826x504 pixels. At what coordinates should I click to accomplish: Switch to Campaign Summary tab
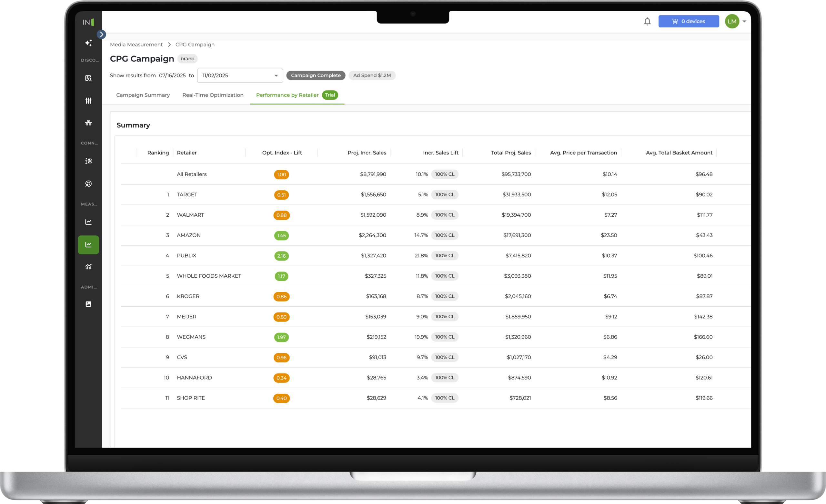(143, 95)
